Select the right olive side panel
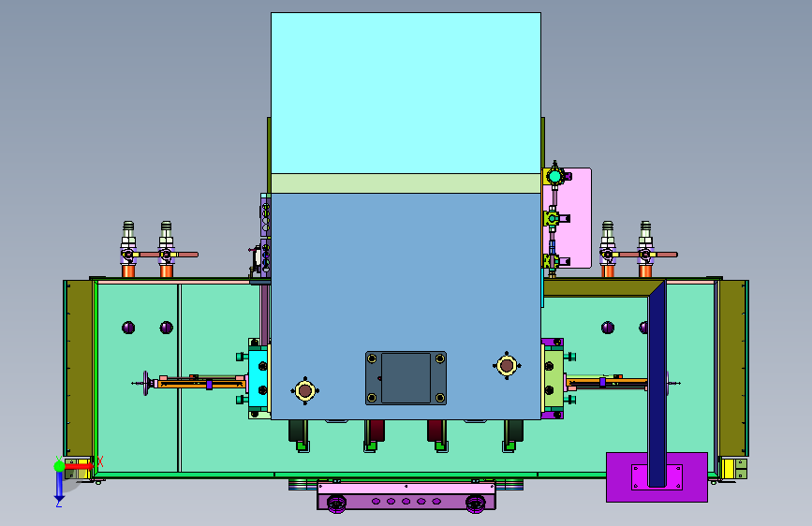The width and height of the screenshot is (812, 526). click(732, 369)
